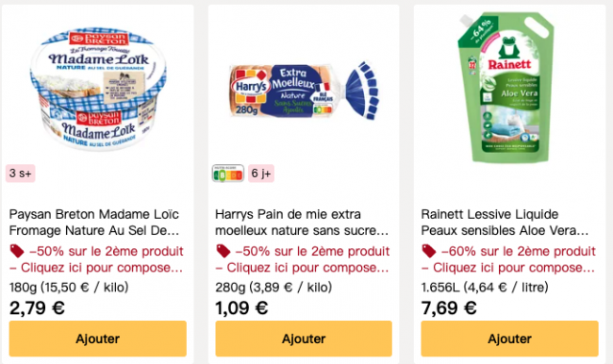Open Rainett Lessive Liquide Peaux sensibles title

(505, 222)
